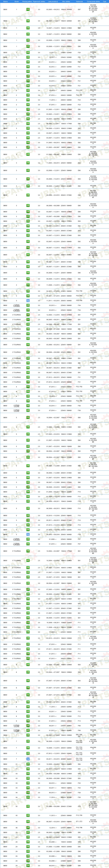Click the Moc silnika column header
The height and width of the screenshot is (868, 109).
(66, 2)
